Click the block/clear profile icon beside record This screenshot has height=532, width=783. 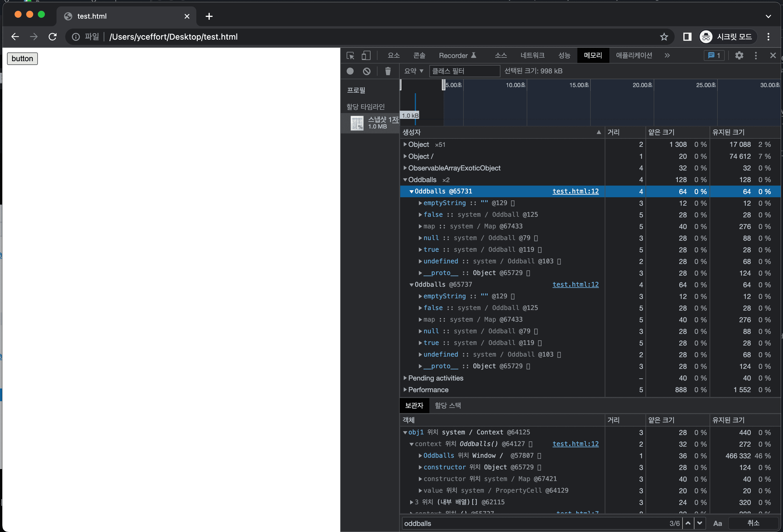click(366, 71)
